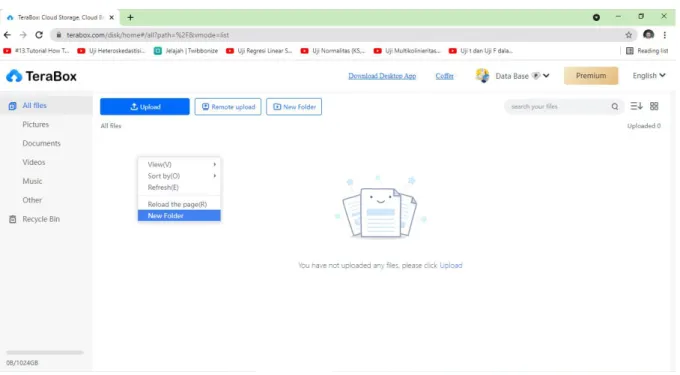Open the Other category
This screenshot has width=680, height=375.
point(32,200)
